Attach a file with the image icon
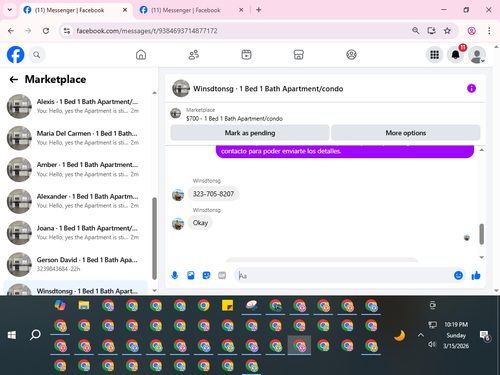 (191, 275)
